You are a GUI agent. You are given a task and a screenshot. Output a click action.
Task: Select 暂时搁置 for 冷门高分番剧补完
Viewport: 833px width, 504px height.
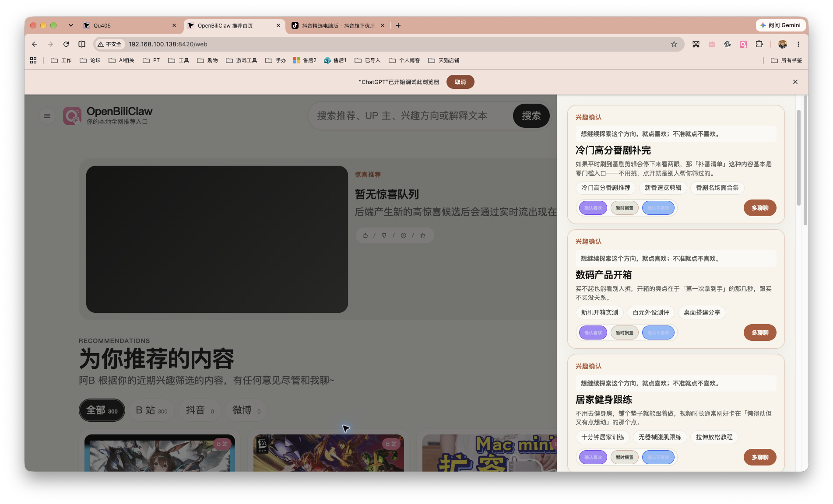tap(625, 208)
